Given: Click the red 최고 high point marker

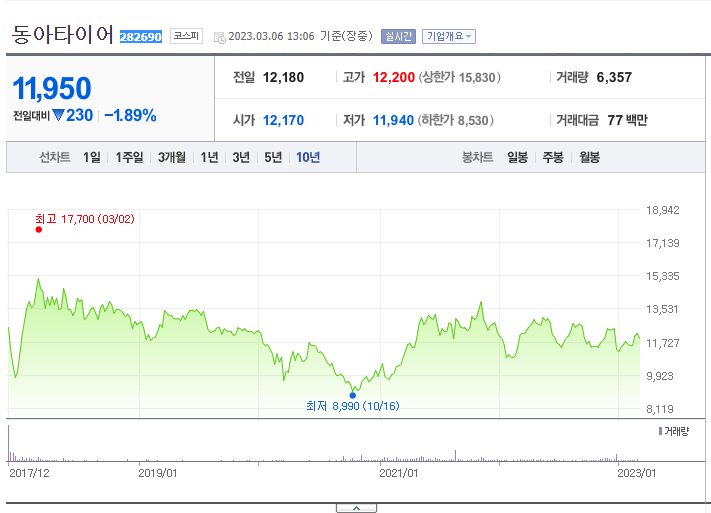Looking at the screenshot, I should [x=39, y=230].
